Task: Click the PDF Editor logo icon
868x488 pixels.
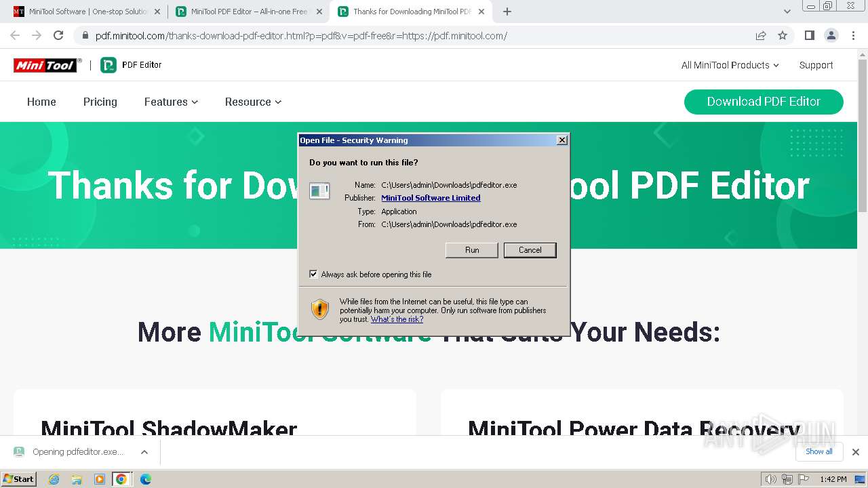Action: [108, 65]
